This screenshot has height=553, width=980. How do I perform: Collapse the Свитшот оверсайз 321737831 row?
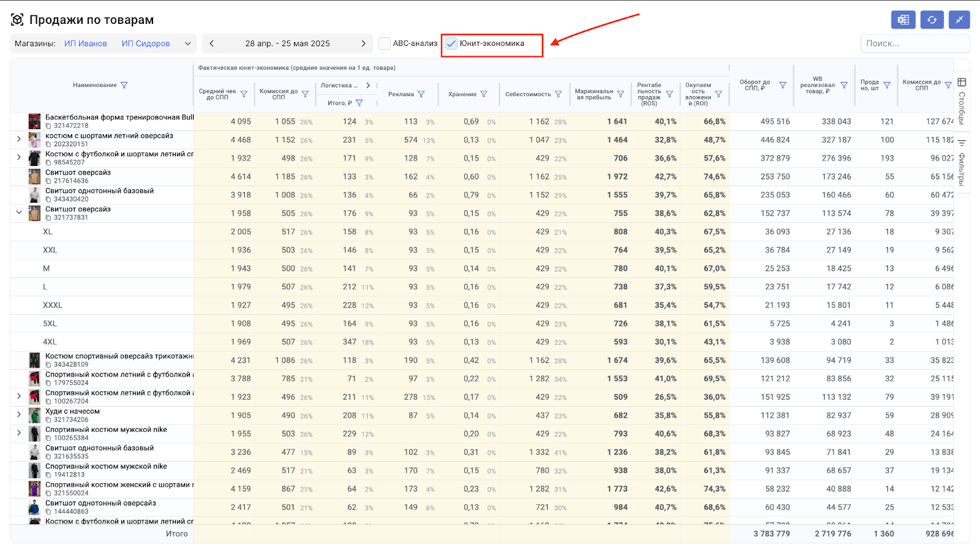point(19,213)
